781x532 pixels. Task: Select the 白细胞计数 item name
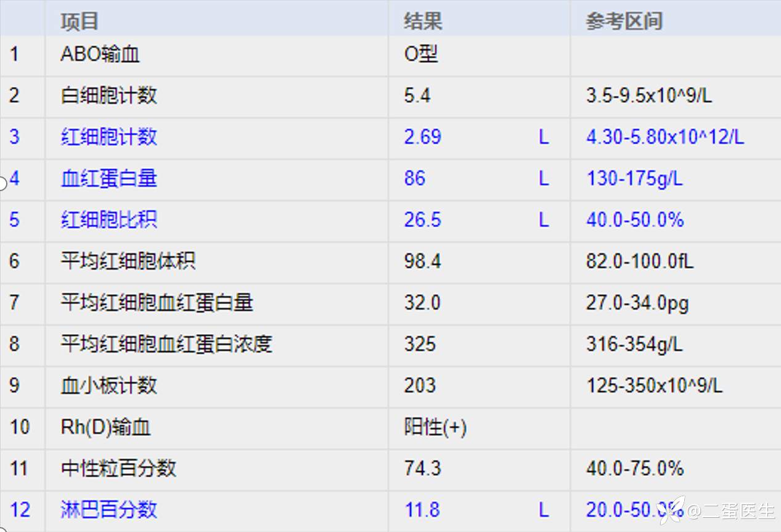tap(108, 96)
